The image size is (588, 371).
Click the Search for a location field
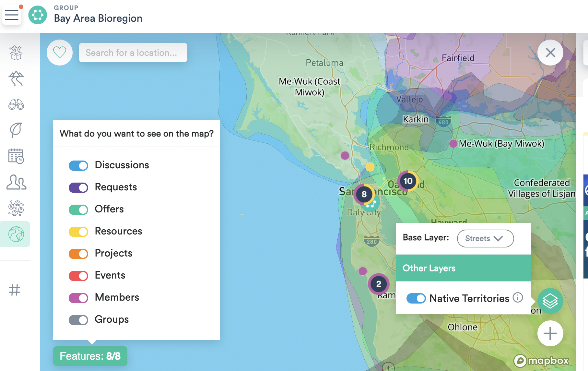133,53
